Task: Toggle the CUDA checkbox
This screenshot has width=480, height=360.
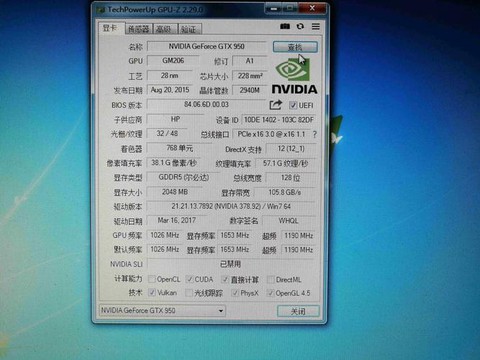Action: click(x=190, y=279)
